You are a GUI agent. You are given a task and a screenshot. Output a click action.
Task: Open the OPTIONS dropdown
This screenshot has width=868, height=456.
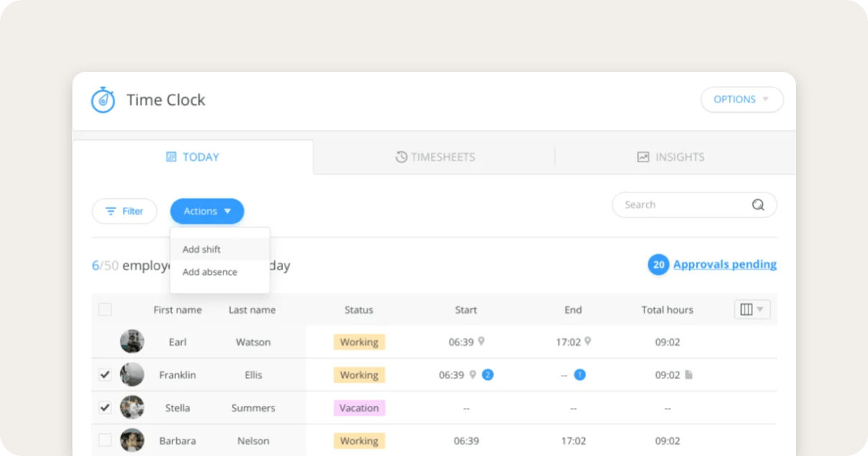[742, 100]
